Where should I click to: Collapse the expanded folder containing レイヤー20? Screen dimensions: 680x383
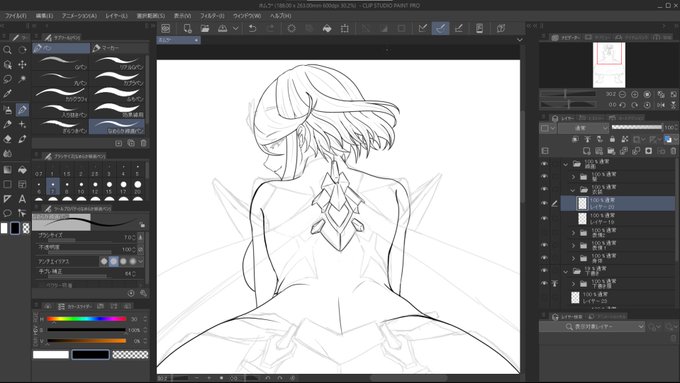click(x=573, y=190)
